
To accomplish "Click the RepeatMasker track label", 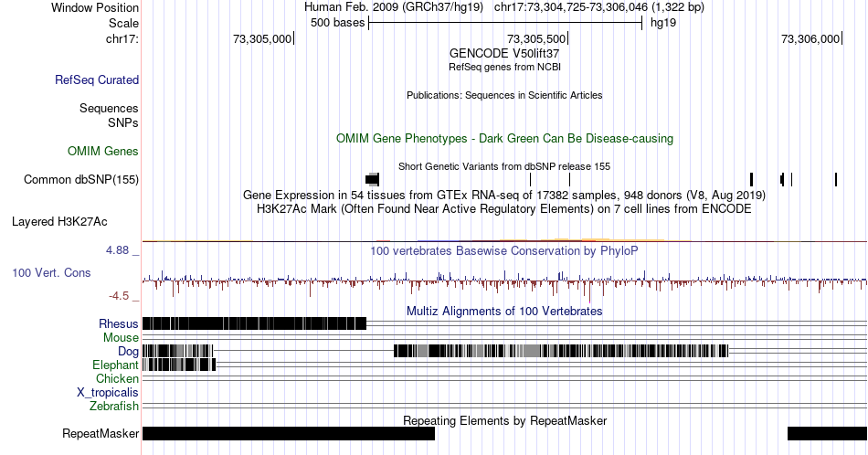I will tap(101, 433).
